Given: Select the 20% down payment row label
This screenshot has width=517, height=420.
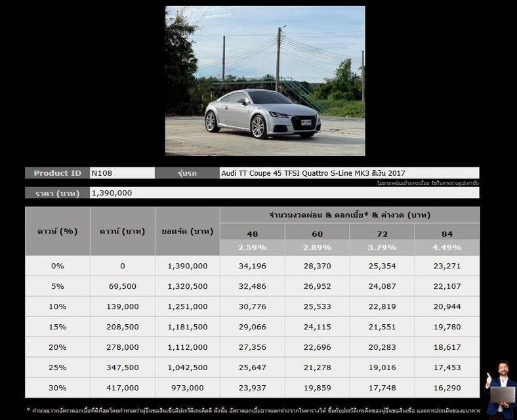Looking at the screenshot, I should click(57, 347).
